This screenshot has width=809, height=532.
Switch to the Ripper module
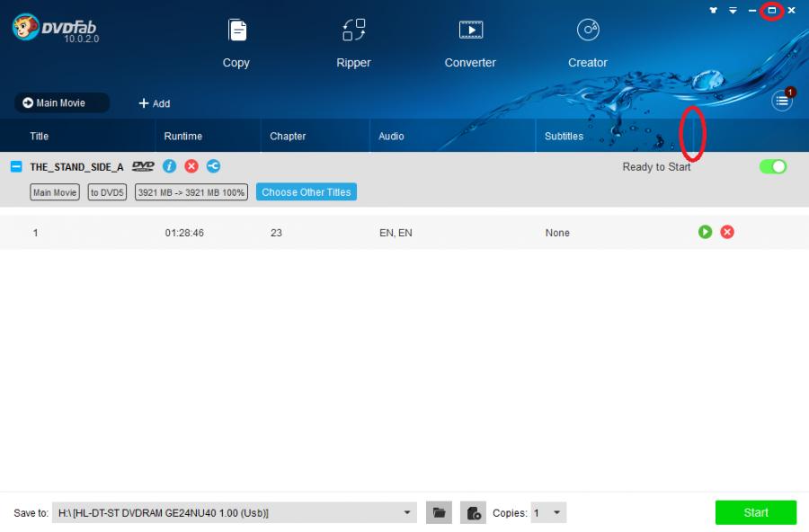coord(354,43)
